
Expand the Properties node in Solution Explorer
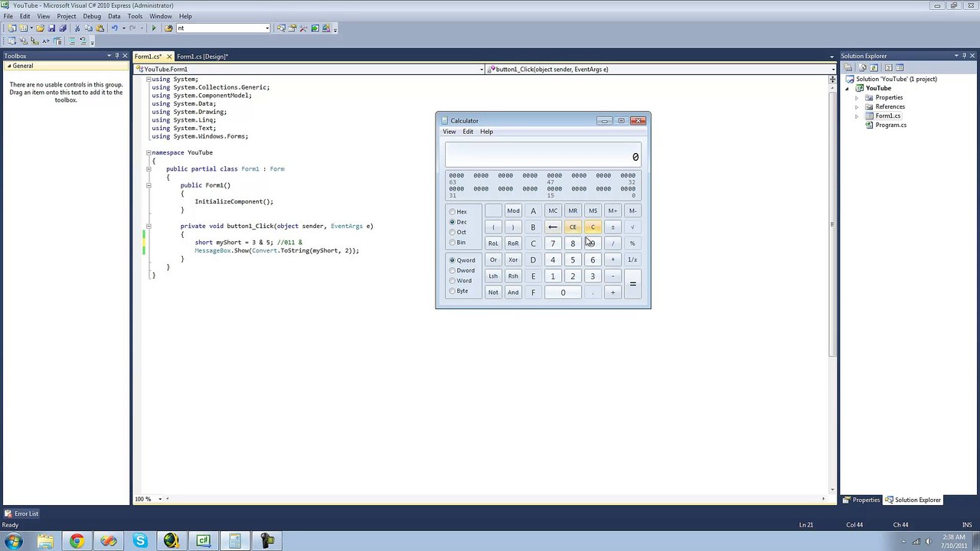point(857,98)
